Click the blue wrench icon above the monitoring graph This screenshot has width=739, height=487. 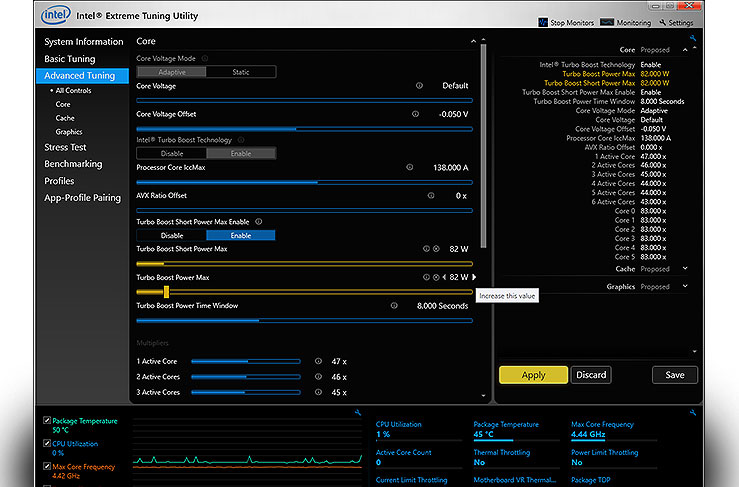[x=358, y=413]
